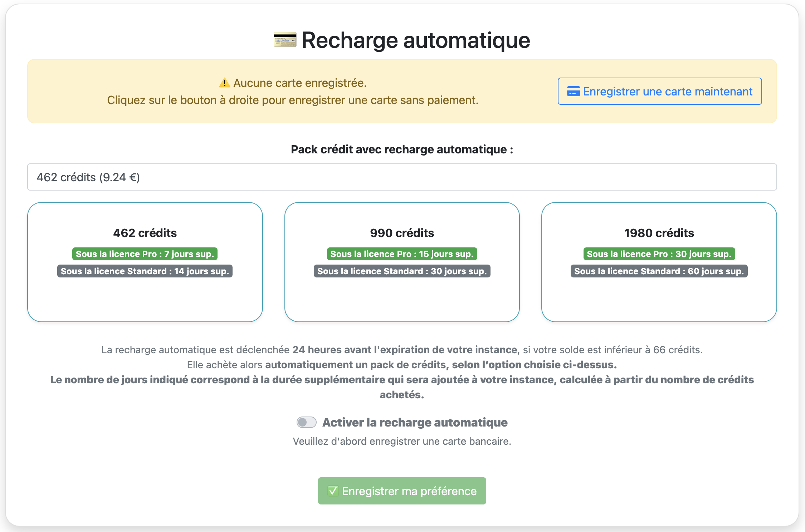Click the green checkmark icon in the save button

point(333,491)
